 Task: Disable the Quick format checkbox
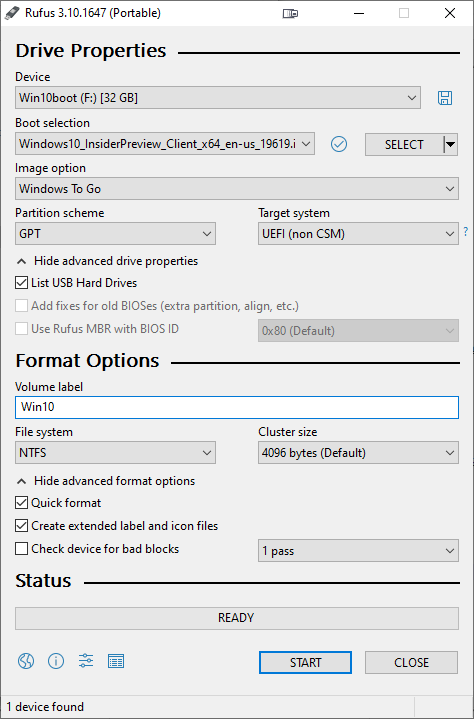(x=22, y=503)
